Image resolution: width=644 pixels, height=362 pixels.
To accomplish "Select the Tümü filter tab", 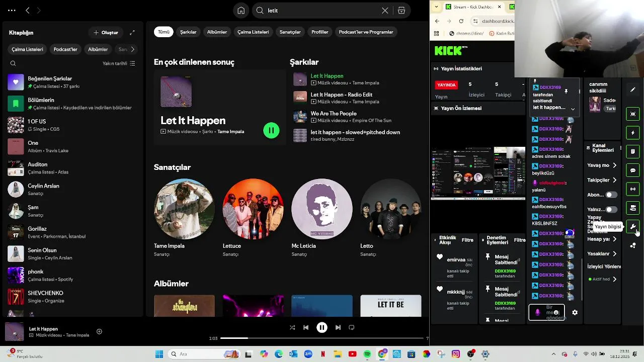I will (164, 32).
